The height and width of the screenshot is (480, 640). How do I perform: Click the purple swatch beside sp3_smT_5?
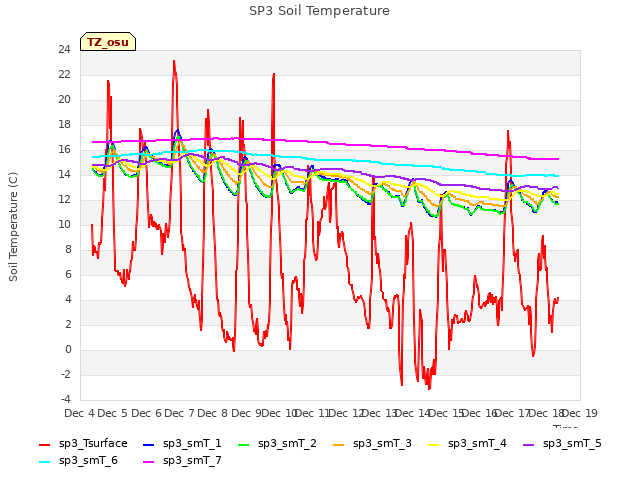529,444
